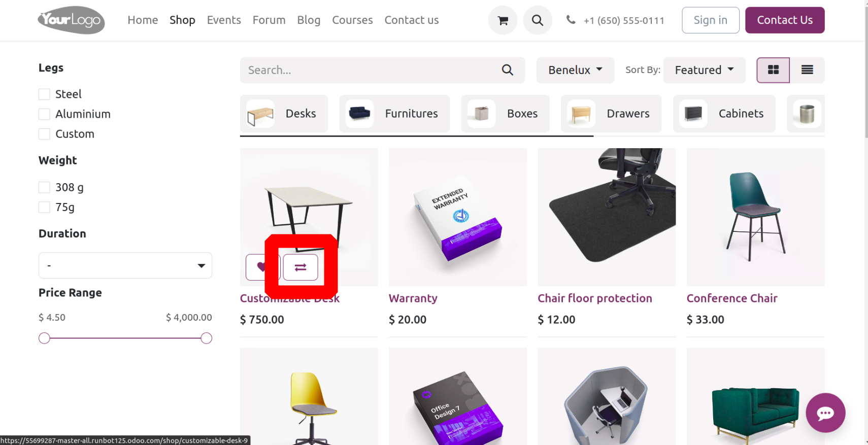
Task: Check the Aluminium legs filter
Action: [44, 114]
